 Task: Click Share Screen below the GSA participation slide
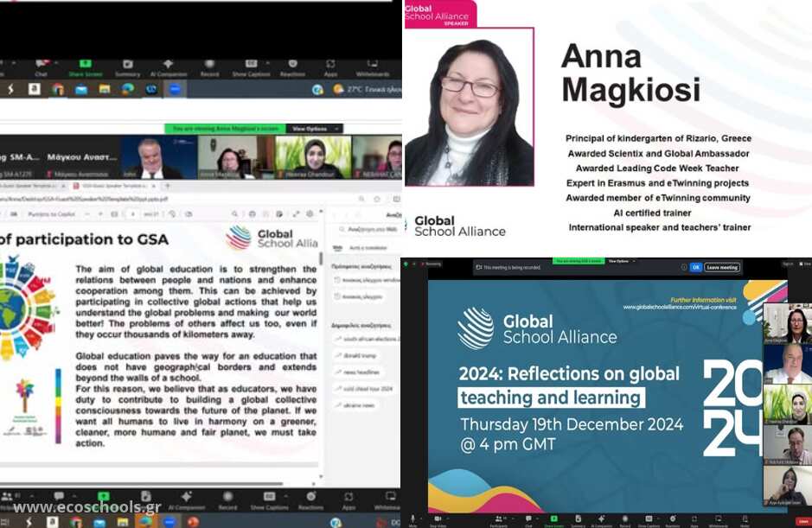[x=104, y=500]
